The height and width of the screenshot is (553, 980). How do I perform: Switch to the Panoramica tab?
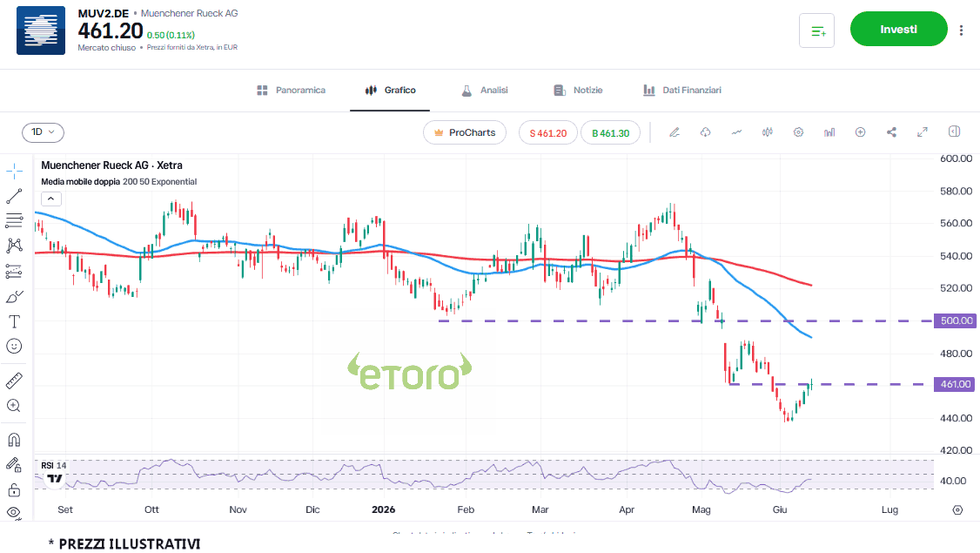coord(292,90)
